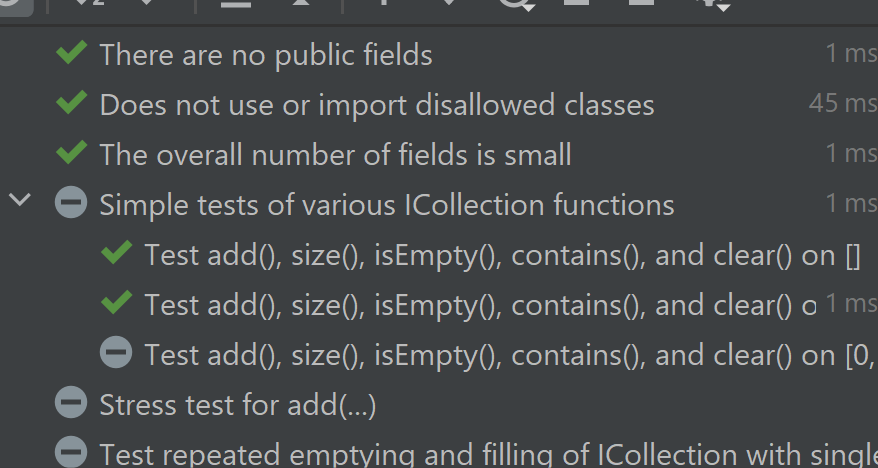Screen dimensions: 878x468
Task: Click the status icon beside "Test repeated emptying and filling"
Action: (x=71, y=453)
